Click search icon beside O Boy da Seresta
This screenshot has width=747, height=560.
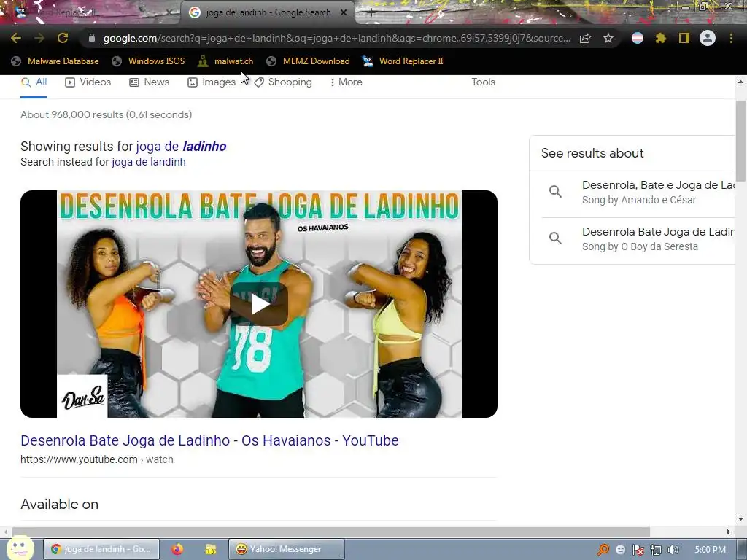(x=555, y=238)
